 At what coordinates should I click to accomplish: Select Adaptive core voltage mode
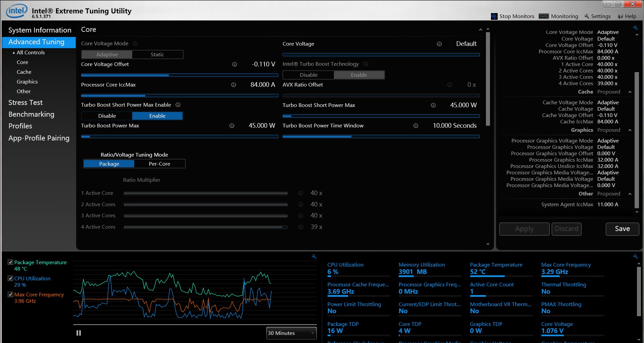pos(107,54)
